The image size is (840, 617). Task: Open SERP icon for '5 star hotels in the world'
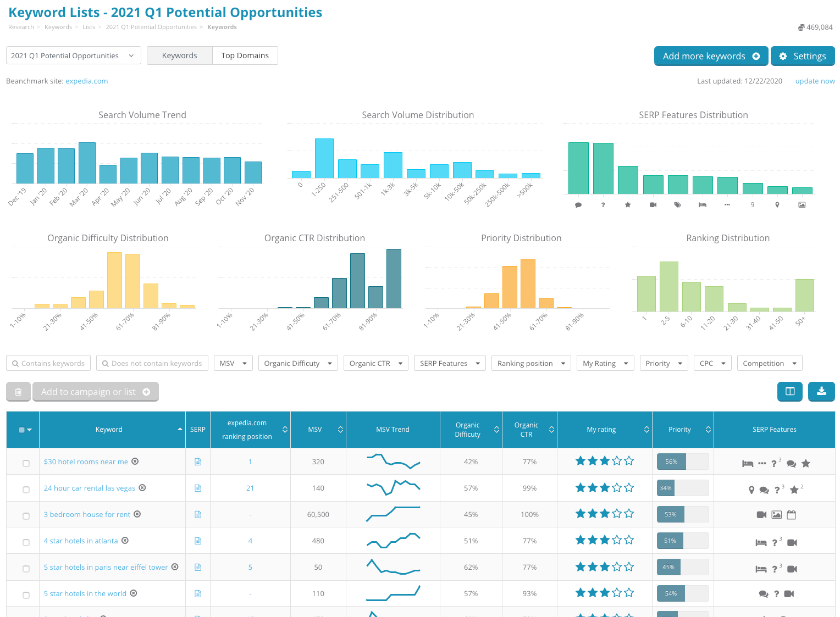point(198,594)
